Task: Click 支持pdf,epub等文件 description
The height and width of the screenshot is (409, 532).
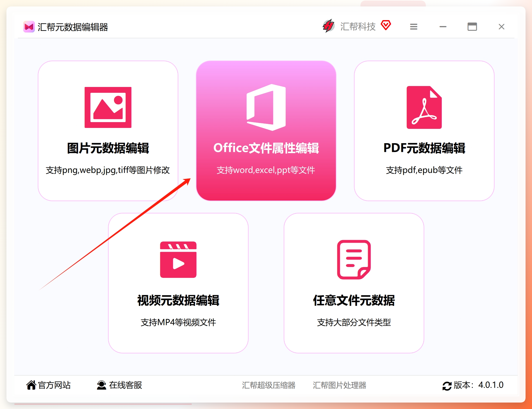Action: point(424,170)
